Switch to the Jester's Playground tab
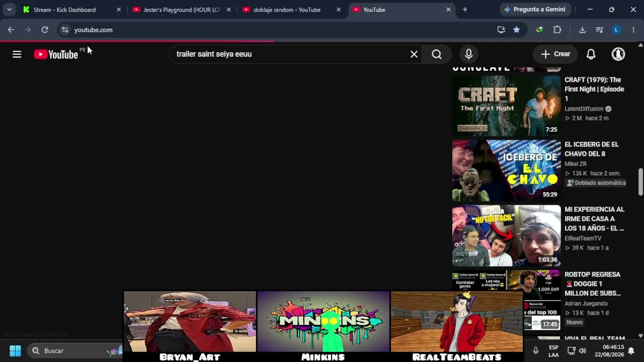This screenshot has width=644, height=362. (181, 10)
